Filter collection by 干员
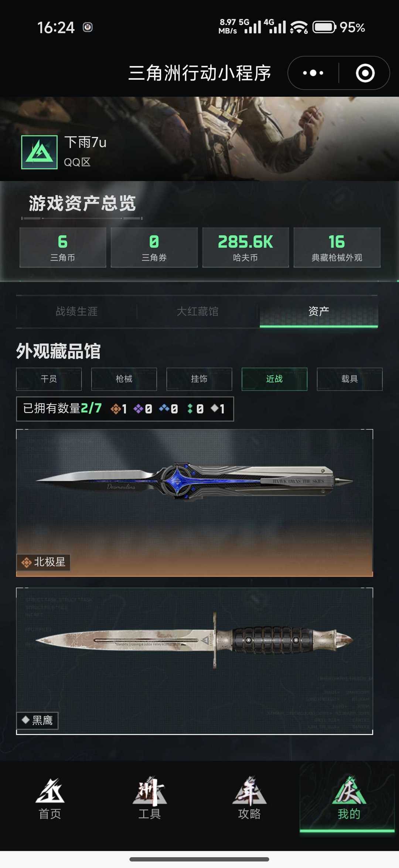Screen dimensions: 399x868 [x=49, y=379]
